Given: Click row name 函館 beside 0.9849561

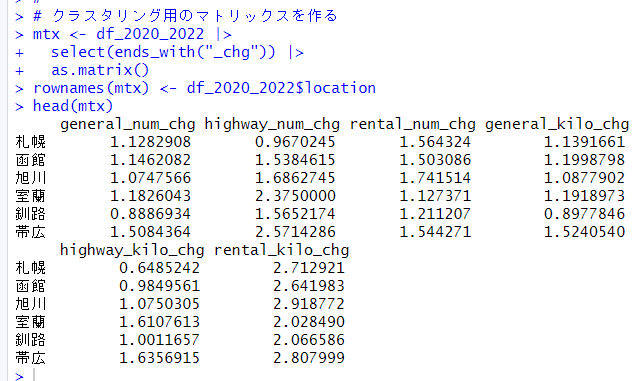Looking at the screenshot, I should coord(31,286).
